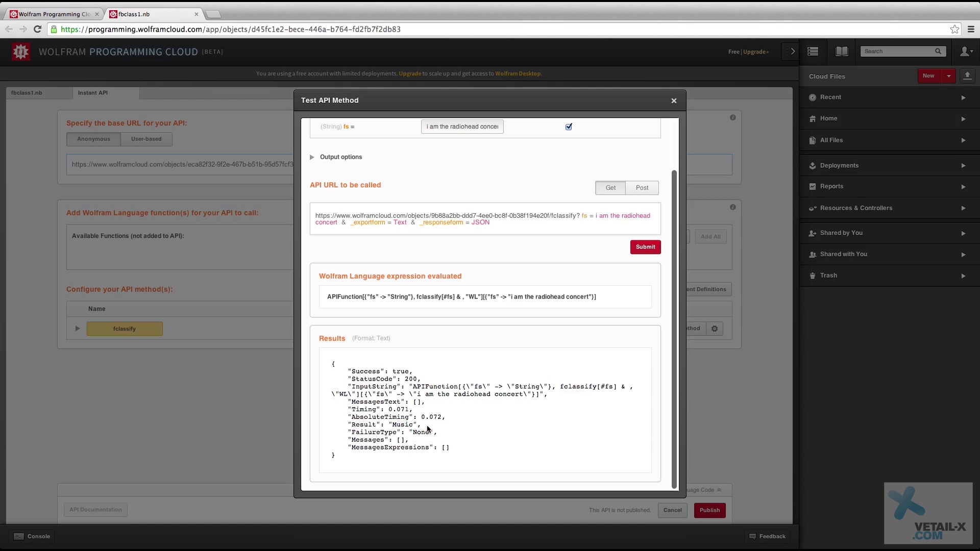980x551 pixels.
Task: Click the user account icon
Action: tap(966, 52)
